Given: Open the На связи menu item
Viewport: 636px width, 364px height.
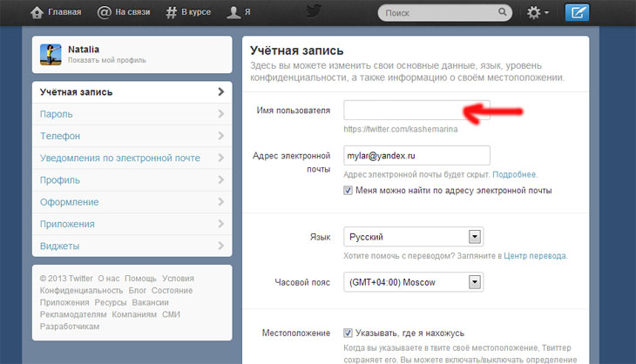Looking at the screenshot, I should tap(124, 12).
